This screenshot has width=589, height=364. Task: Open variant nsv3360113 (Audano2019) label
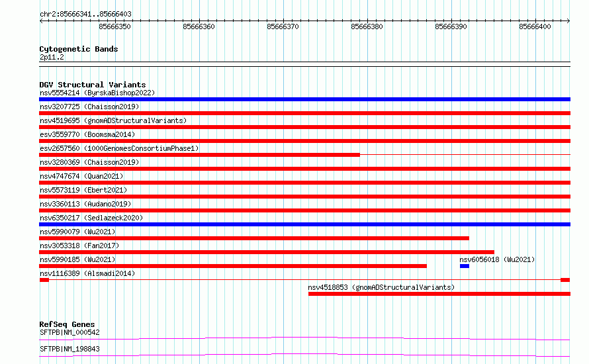pyautogui.click(x=85, y=204)
